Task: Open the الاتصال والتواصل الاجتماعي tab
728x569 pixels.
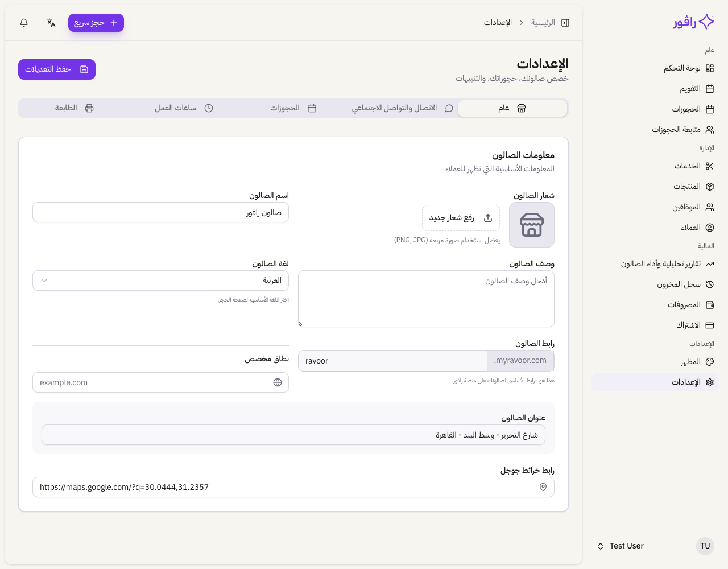Action: (x=400, y=108)
